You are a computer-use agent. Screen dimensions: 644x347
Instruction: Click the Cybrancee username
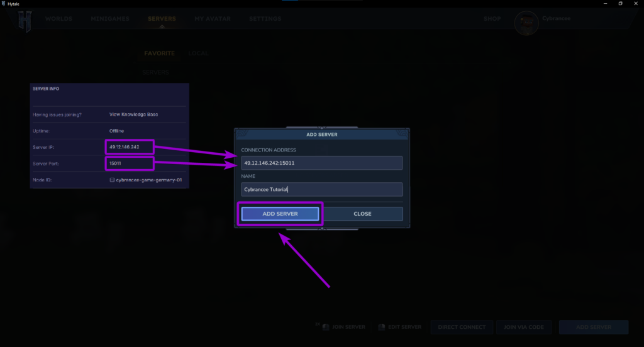click(556, 18)
